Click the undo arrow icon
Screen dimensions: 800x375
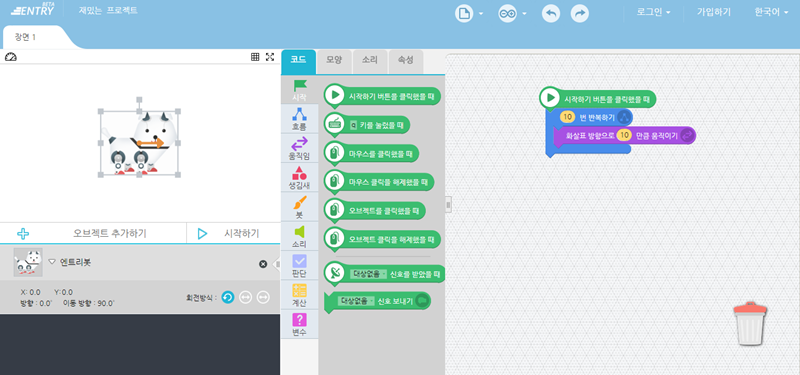point(551,13)
